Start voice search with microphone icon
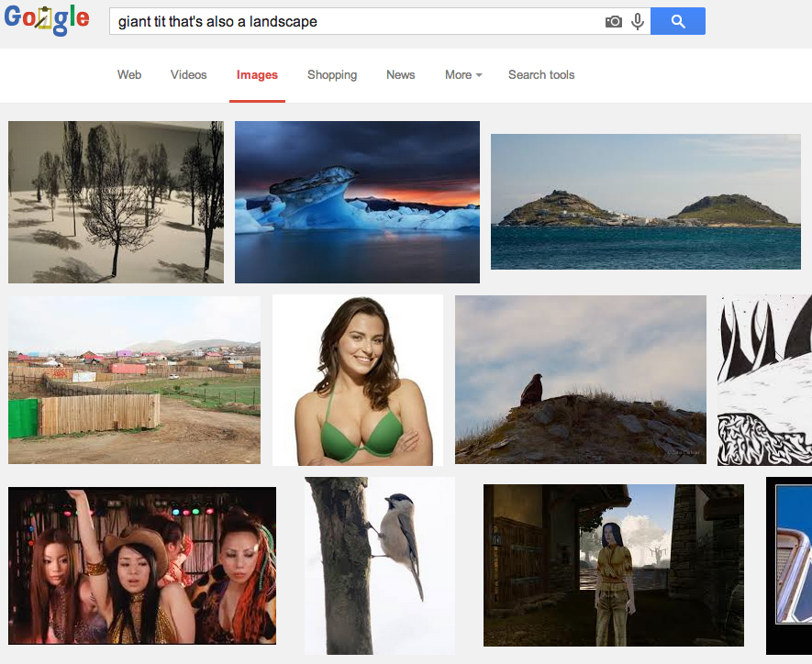This screenshot has width=812, height=664. (638, 21)
